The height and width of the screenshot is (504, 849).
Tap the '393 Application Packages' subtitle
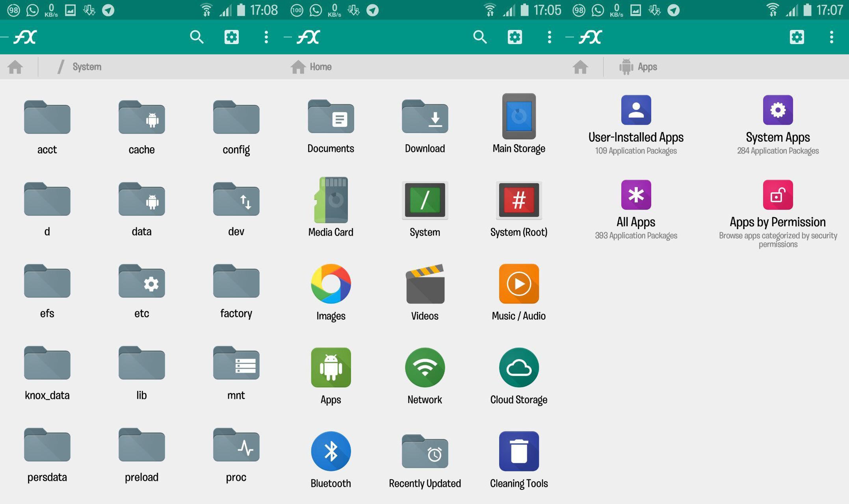click(x=636, y=235)
